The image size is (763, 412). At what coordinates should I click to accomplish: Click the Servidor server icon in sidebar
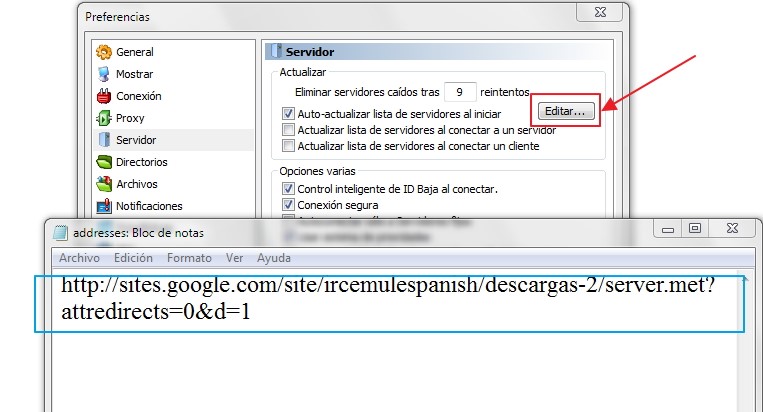tap(104, 140)
